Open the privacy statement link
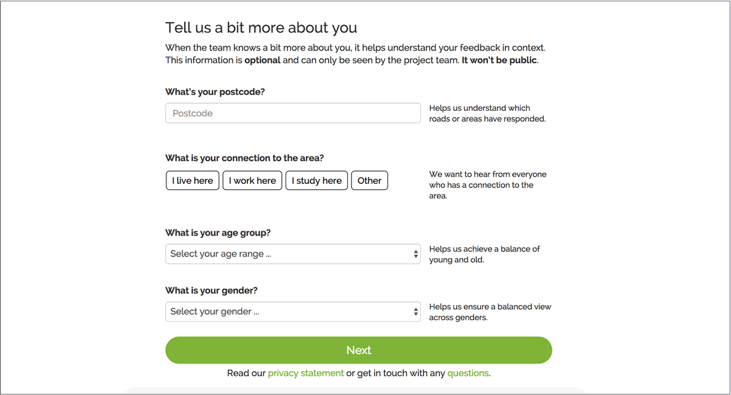 tap(305, 373)
